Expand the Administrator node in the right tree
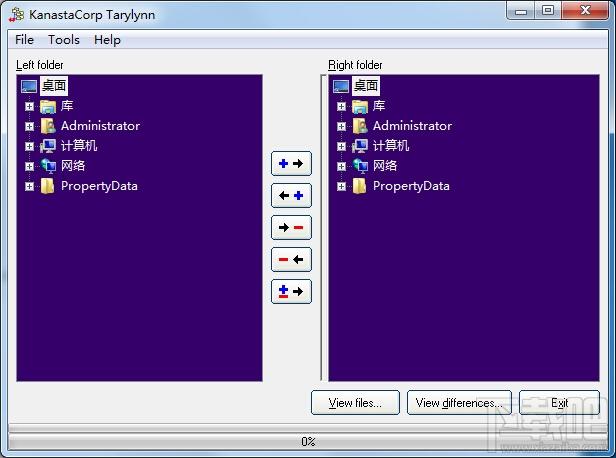This screenshot has height=458, width=616. [x=341, y=126]
